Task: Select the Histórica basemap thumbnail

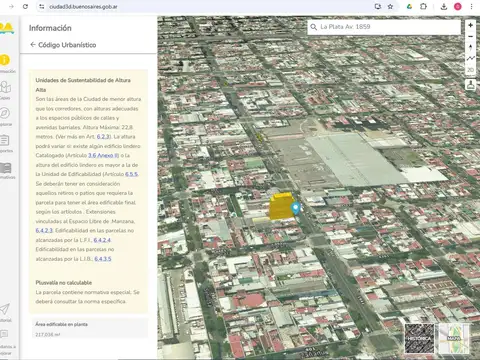Action: [x=420, y=338]
